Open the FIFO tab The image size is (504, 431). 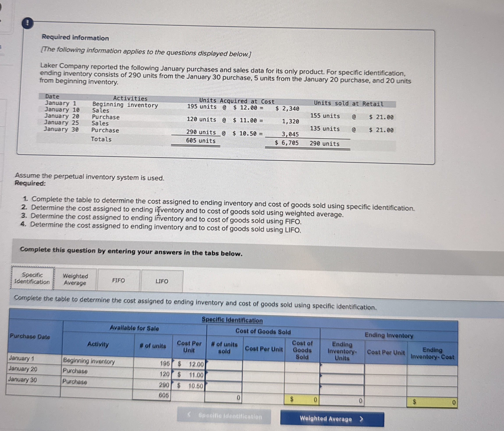119,280
